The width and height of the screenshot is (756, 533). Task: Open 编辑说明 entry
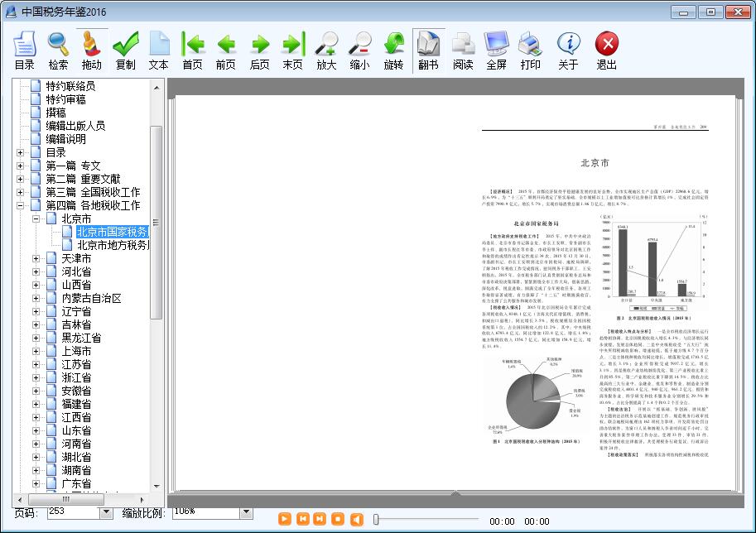[x=65, y=139]
